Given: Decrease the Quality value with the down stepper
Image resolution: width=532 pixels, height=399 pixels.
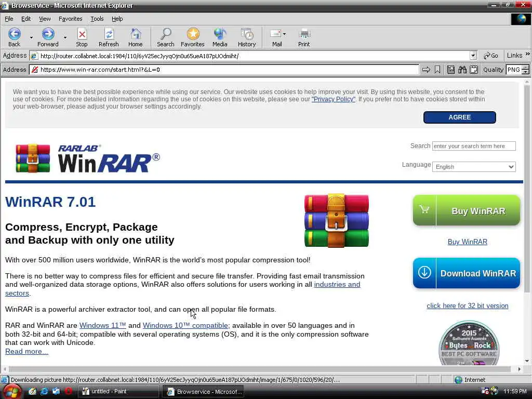Looking at the screenshot, I should click(x=526, y=72).
